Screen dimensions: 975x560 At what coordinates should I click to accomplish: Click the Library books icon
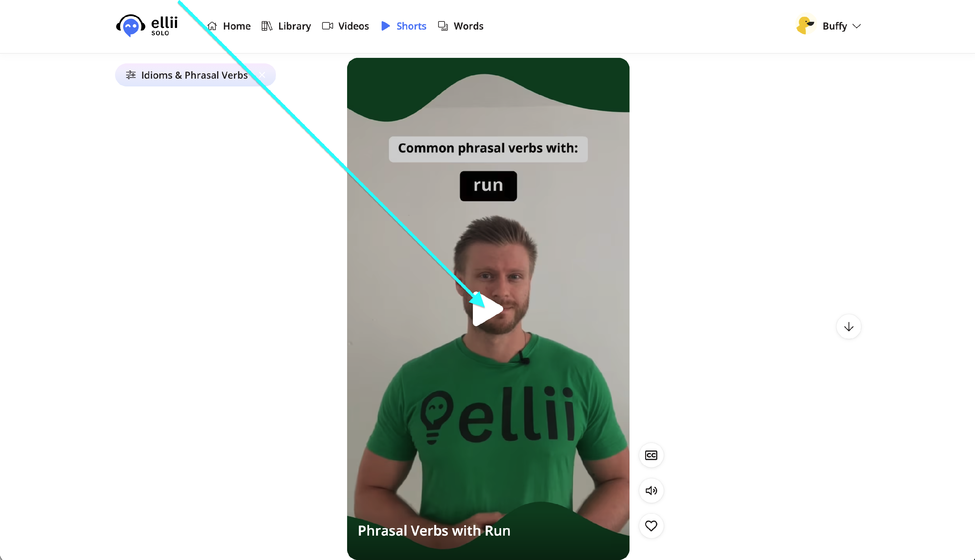(266, 26)
